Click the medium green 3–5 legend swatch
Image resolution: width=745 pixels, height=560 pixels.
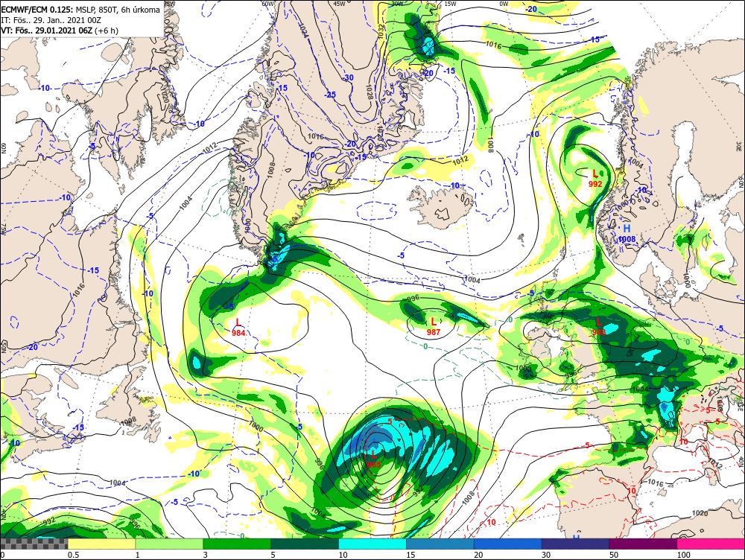click(237, 544)
